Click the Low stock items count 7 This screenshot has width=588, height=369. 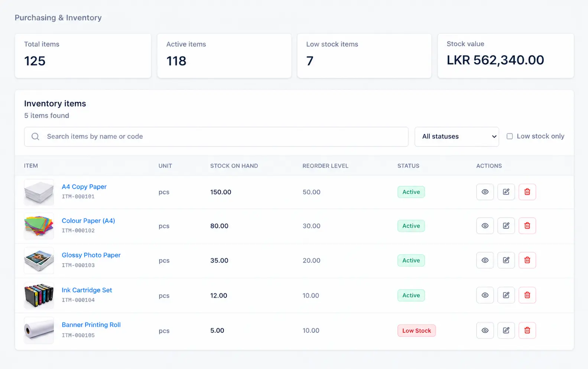point(310,61)
